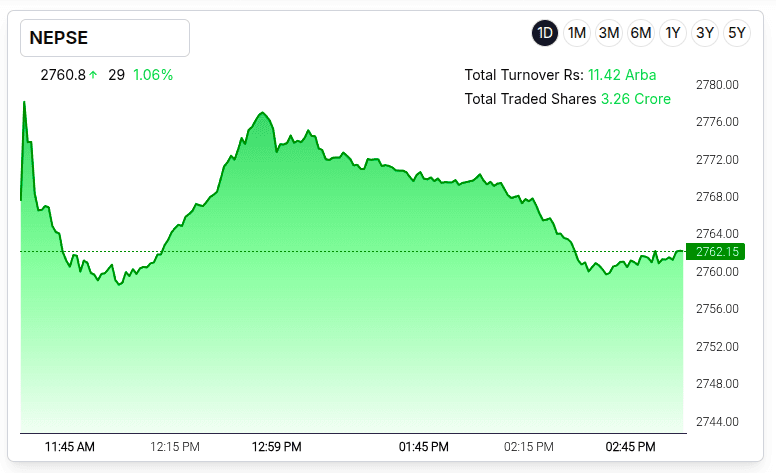The width and height of the screenshot is (776, 473).
Task: Click the 2744.00 price axis label
Action: [717, 421]
